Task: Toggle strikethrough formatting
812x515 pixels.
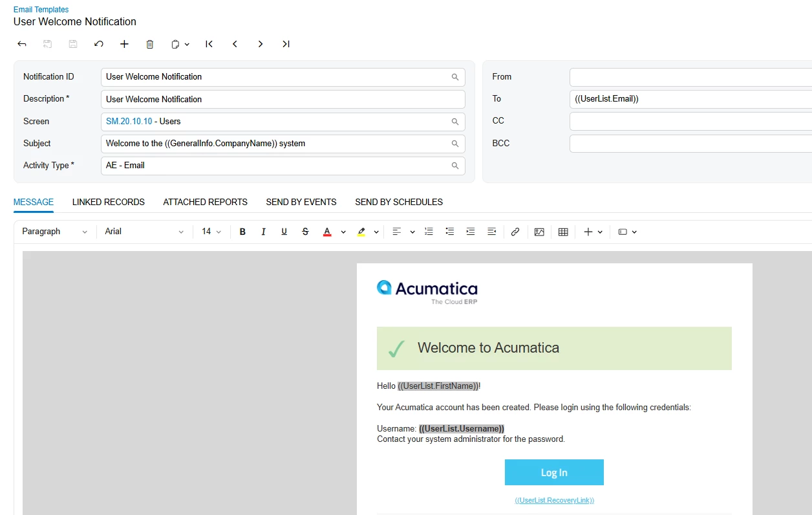Action: (x=305, y=232)
